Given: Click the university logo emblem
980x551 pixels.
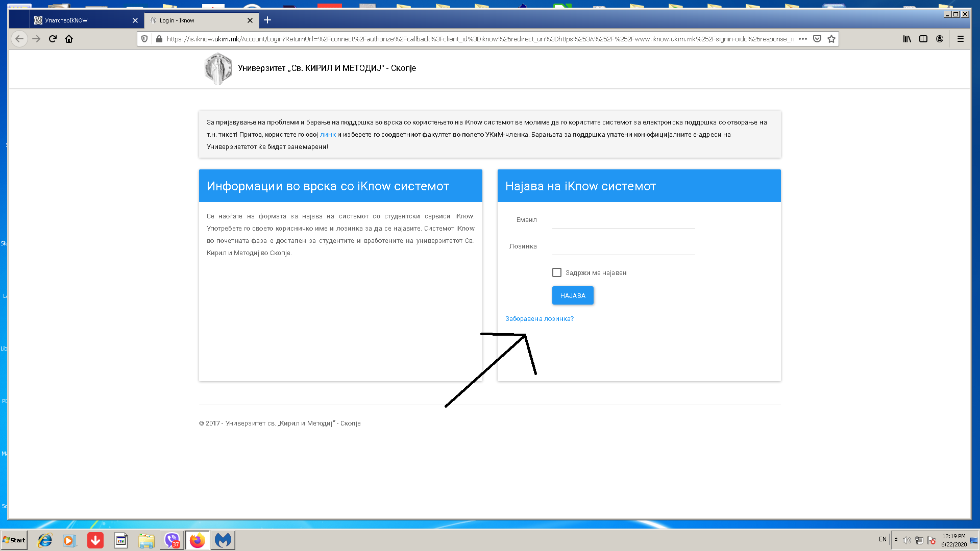Looking at the screenshot, I should click(x=218, y=68).
